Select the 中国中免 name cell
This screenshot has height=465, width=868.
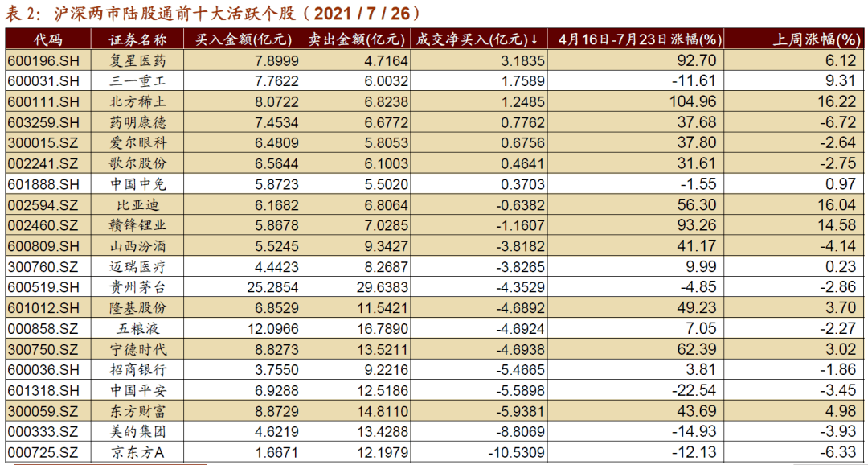click(138, 184)
